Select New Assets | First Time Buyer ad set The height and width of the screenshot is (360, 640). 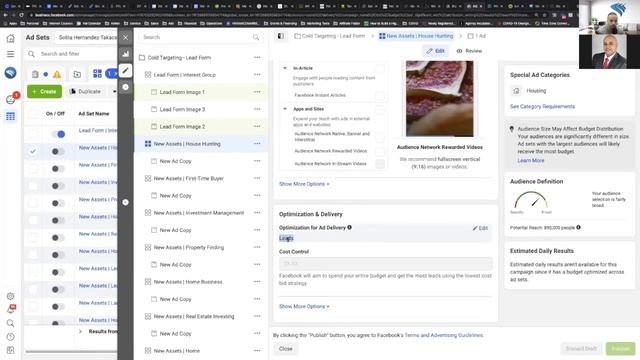point(189,178)
